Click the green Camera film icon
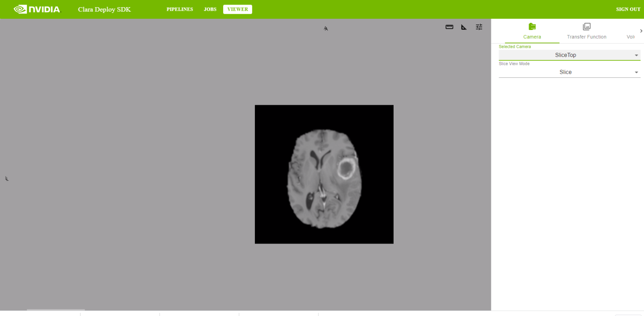This screenshot has width=644, height=316. point(532,27)
